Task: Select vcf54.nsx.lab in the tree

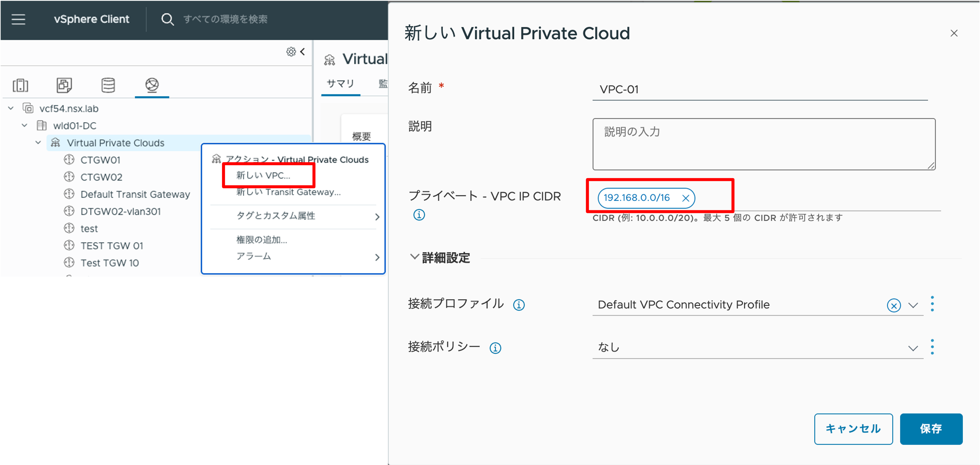Action: (69, 109)
